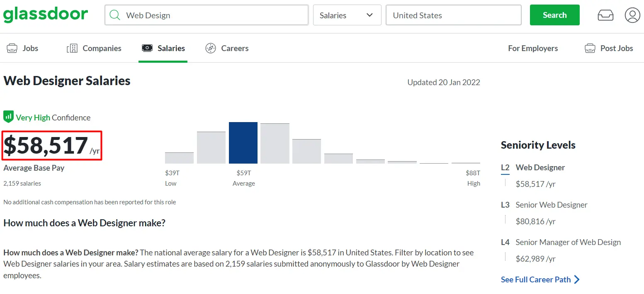Click the L2 Web Designer seniority entry
The height and width of the screenshot is (294, 644).
coord(540,167)
